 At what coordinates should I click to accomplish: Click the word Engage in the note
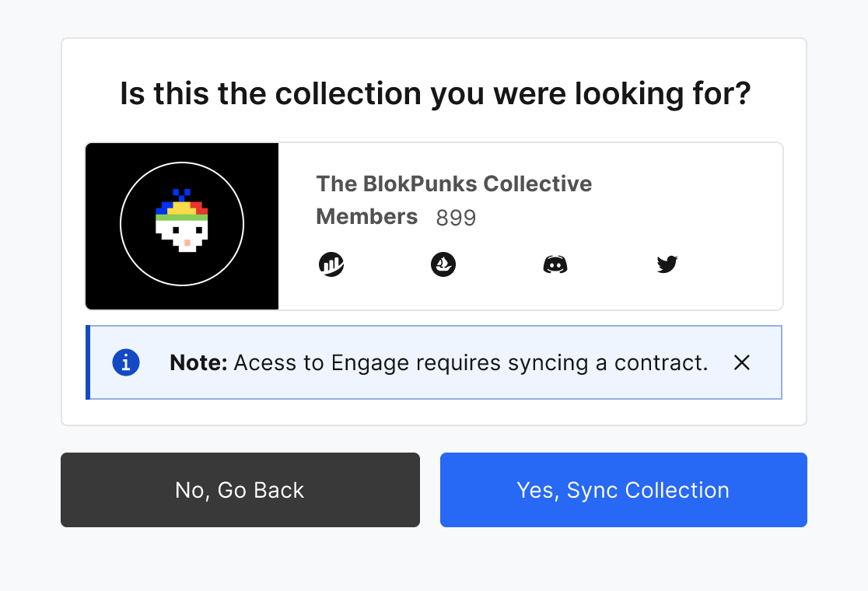pyautogui.click(x=361, y=362)
